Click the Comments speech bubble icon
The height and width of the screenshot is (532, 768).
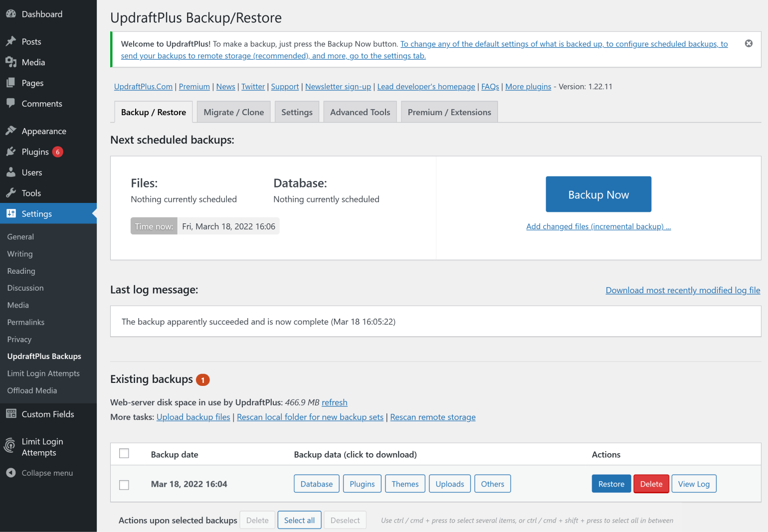tap(11, 103)
